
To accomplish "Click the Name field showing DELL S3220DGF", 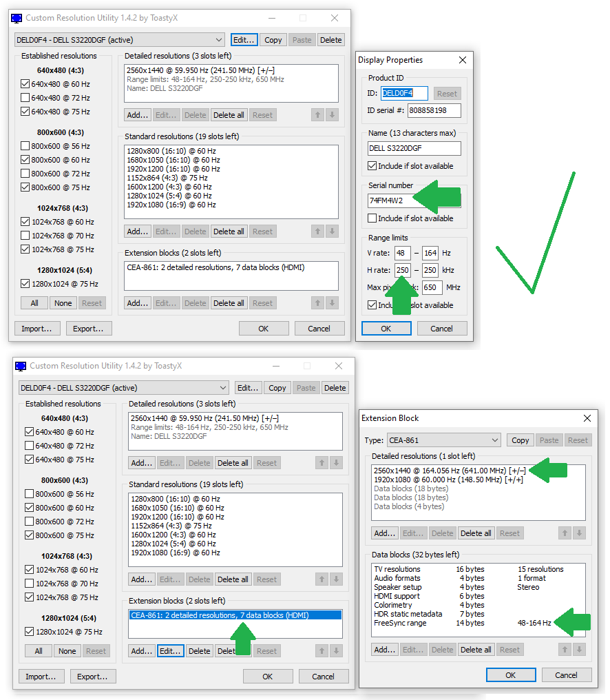I will (414, 148).
